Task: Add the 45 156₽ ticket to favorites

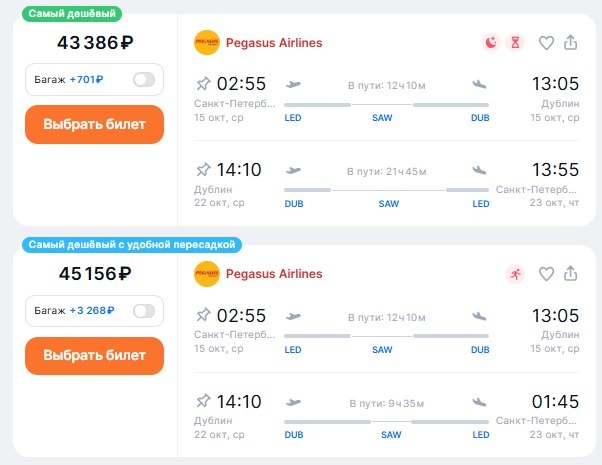Action: 546,274
